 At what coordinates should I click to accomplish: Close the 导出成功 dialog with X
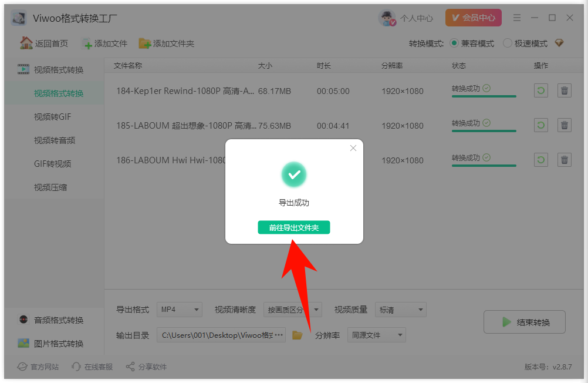pyautogui.click(x=353, y=148)
